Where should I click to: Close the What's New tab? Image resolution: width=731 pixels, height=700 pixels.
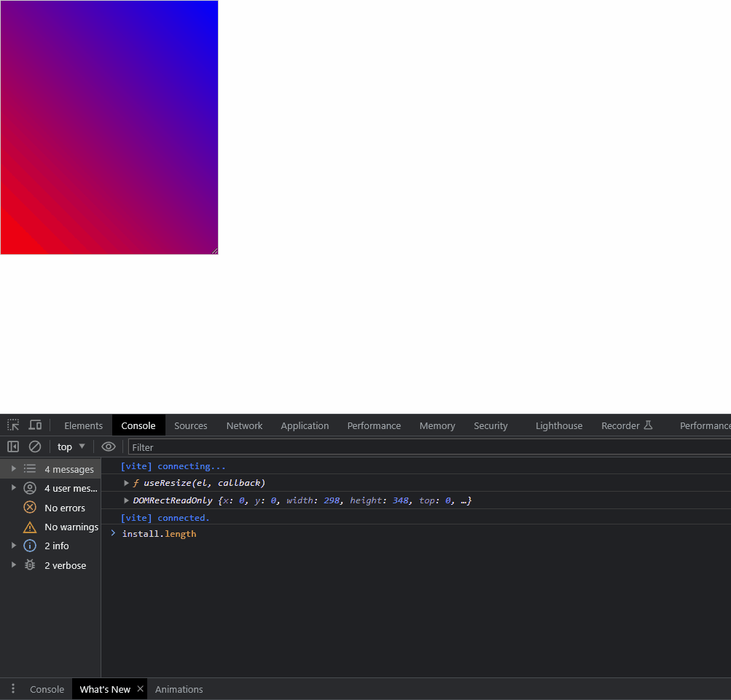pos(141,689)
